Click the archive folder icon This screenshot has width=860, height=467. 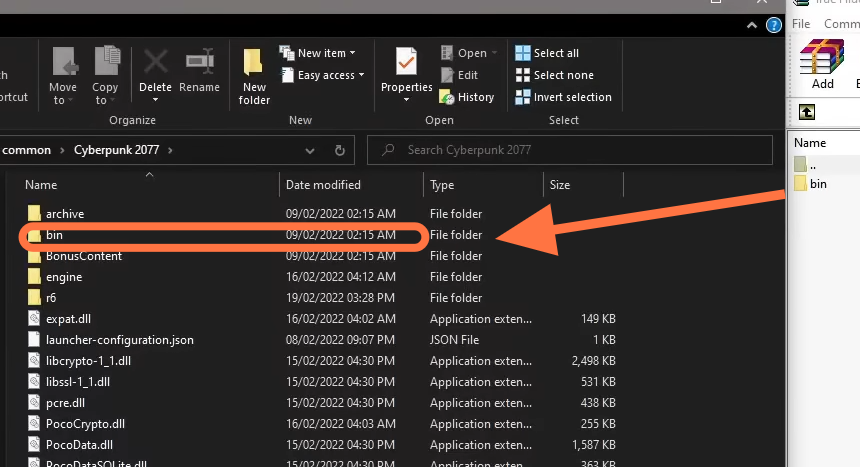tap(34, 213)
